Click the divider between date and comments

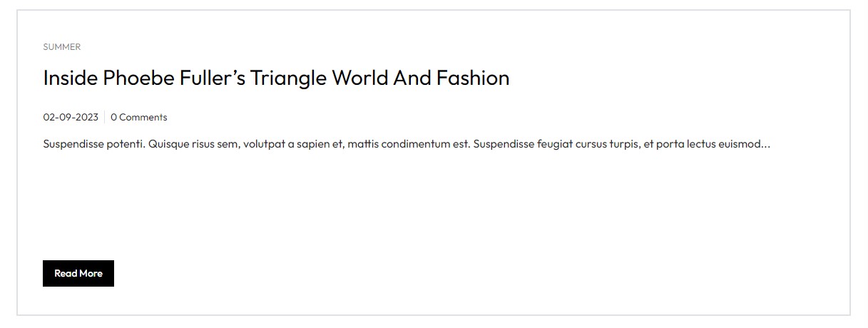(105, 118)
